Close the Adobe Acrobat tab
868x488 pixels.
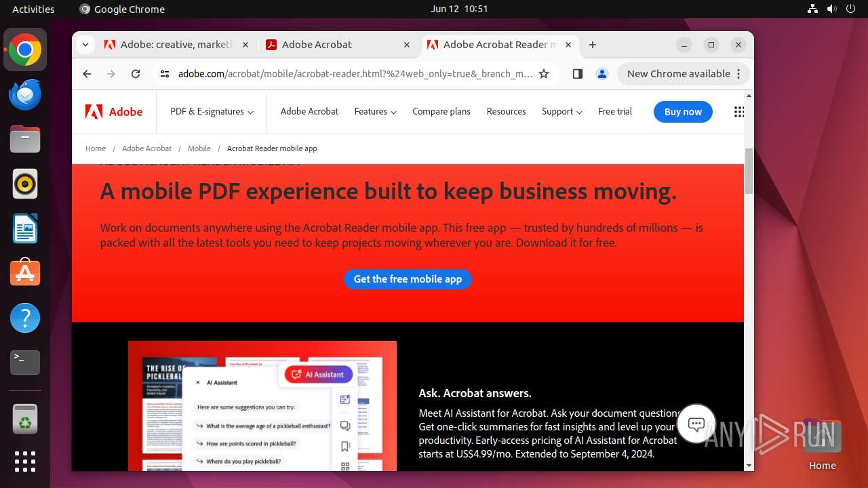(407, 45)
